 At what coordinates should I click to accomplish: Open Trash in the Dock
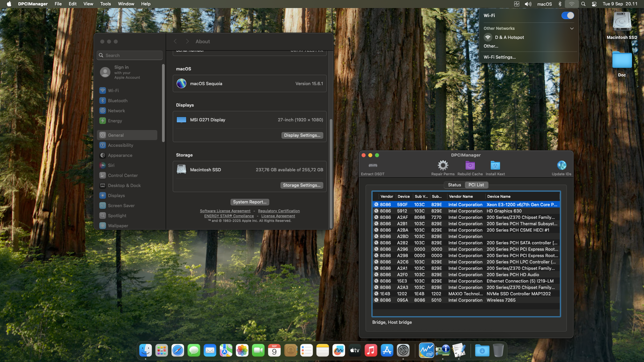coord(498,351)
